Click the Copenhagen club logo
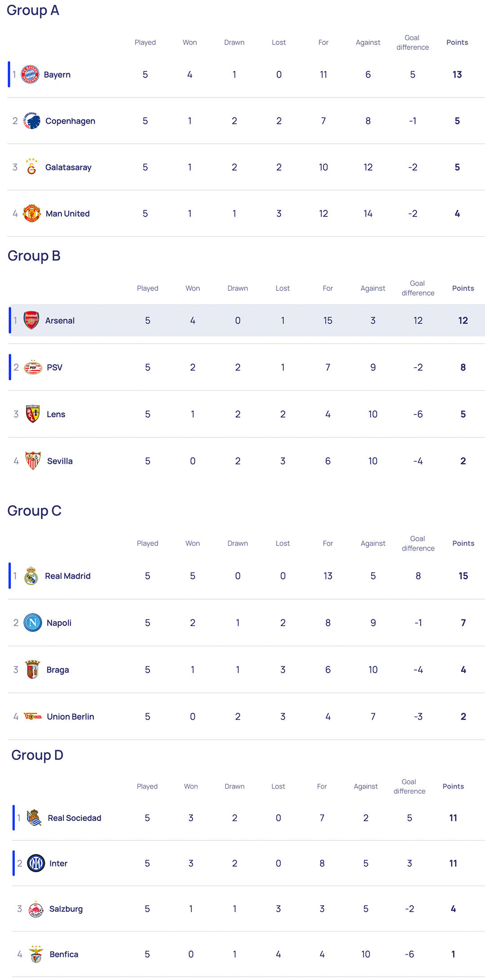Screen dimensions: 485x980 coord(32,121)
